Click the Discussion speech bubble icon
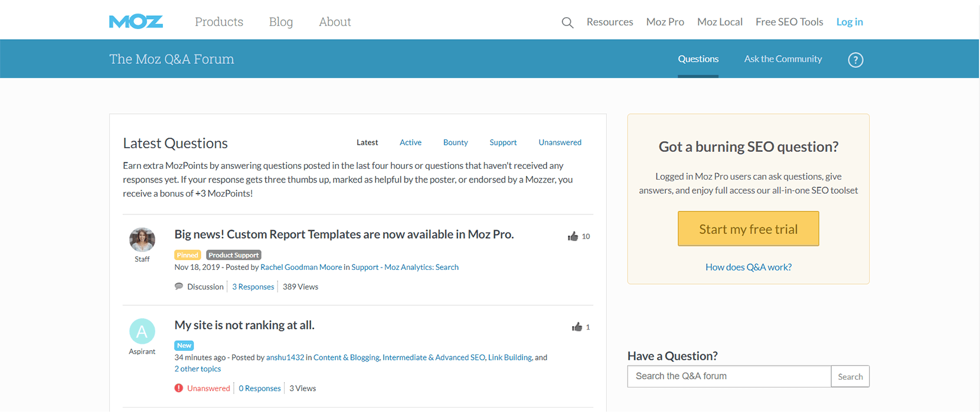Screen dimensions: 980x417 pos(179,286)
